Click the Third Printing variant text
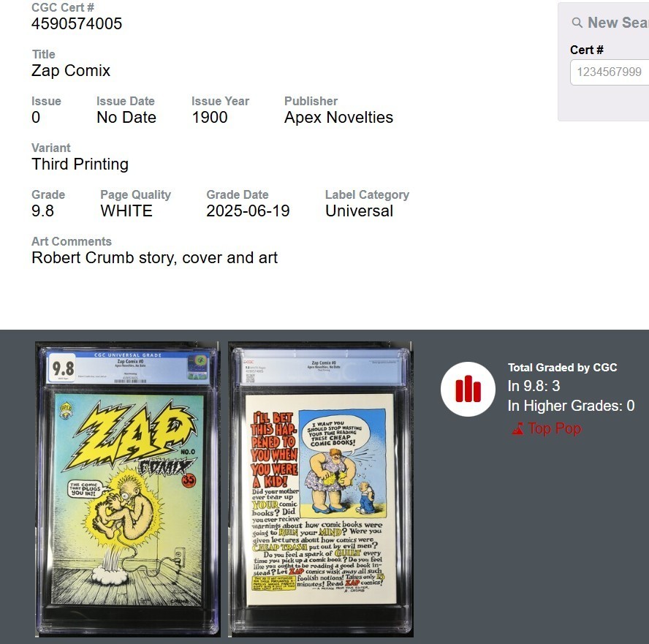649x644 pixels. point(80,164)
